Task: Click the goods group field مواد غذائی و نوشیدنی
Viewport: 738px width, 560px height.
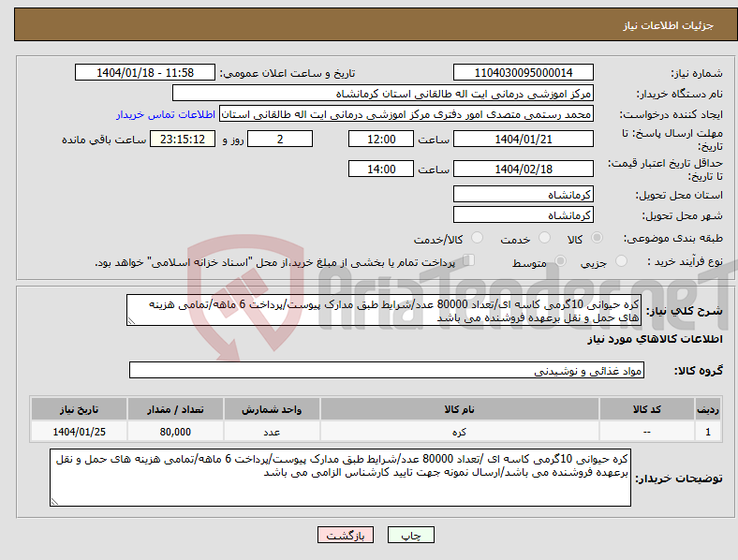Action: point(387,370)
